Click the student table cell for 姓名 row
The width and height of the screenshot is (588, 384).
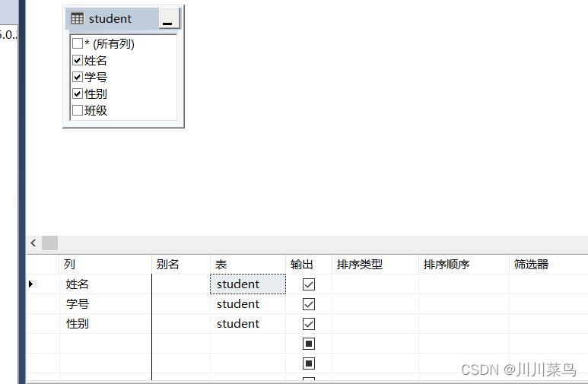click(x=248, y=284)
